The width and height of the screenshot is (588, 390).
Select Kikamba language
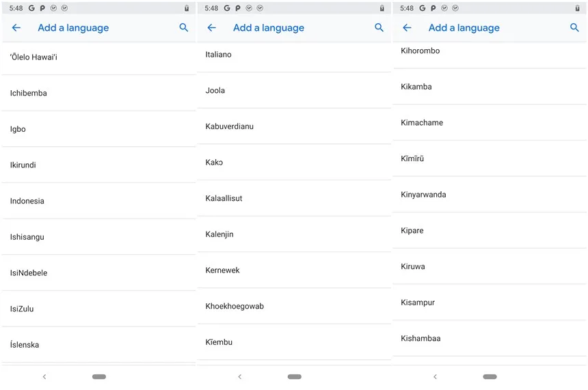click(x=490, y=87)
